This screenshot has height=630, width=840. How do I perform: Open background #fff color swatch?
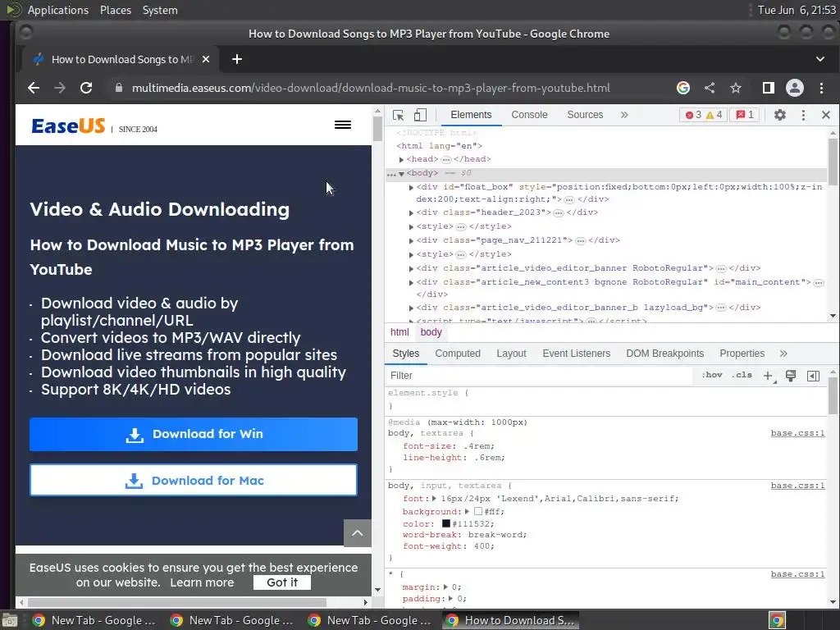(478, 512)
